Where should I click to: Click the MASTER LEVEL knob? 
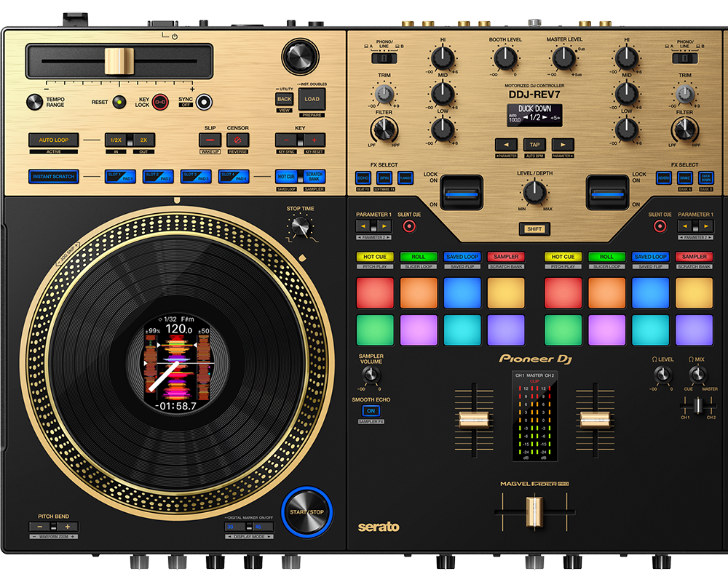(563, 58)
